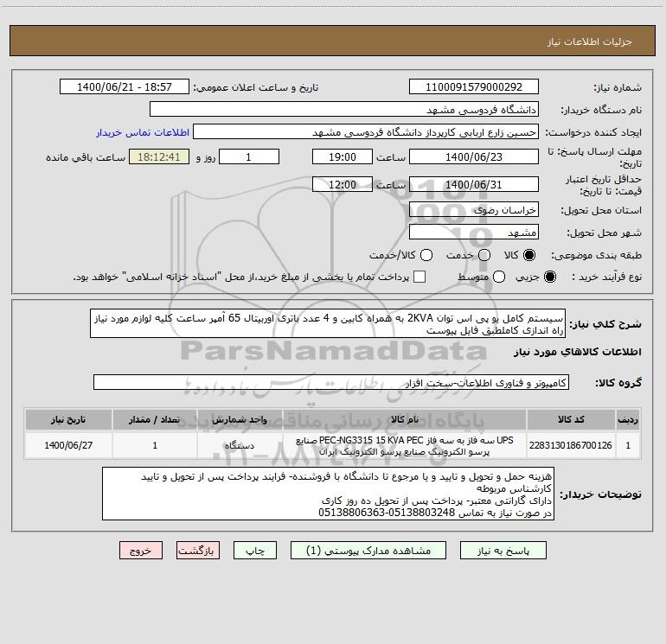Click the remaining time field 18:12:41

159,157
